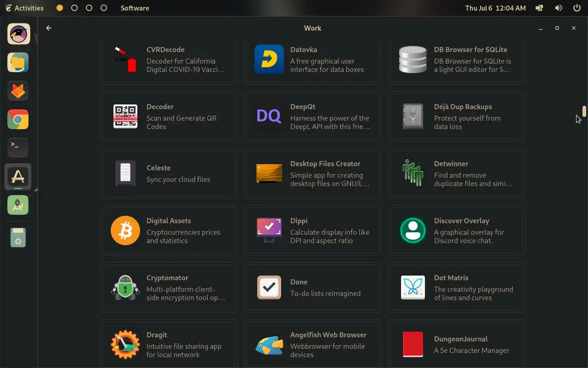Switch to the fourth workspace dot

coord(104,8)
